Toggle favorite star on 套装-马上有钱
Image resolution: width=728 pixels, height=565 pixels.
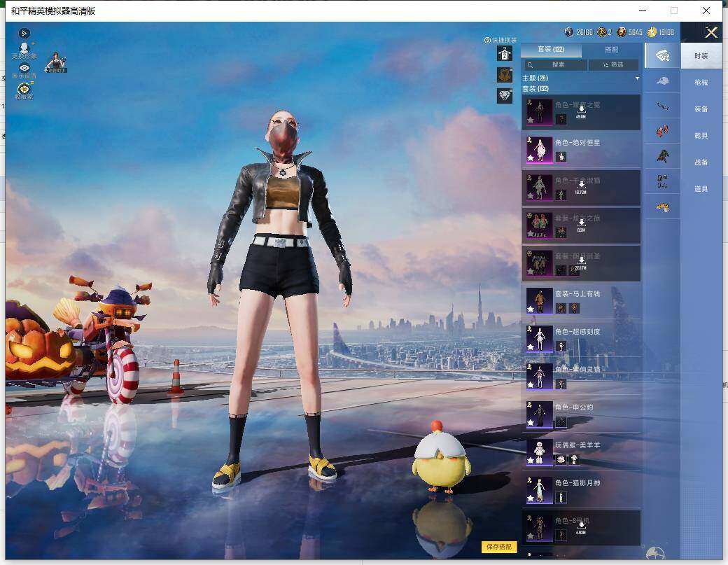click(530, 309)
